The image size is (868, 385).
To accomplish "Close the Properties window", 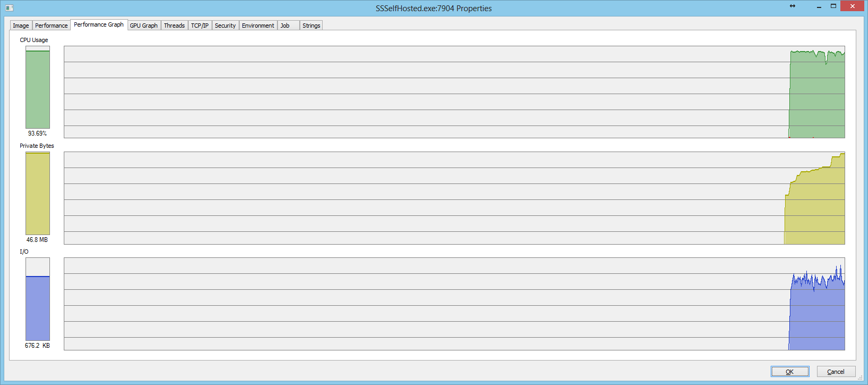I will pos(853,6).
